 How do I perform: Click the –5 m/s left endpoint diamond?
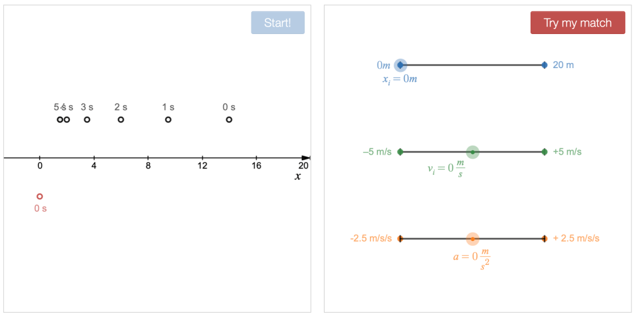tap(400, 152)
